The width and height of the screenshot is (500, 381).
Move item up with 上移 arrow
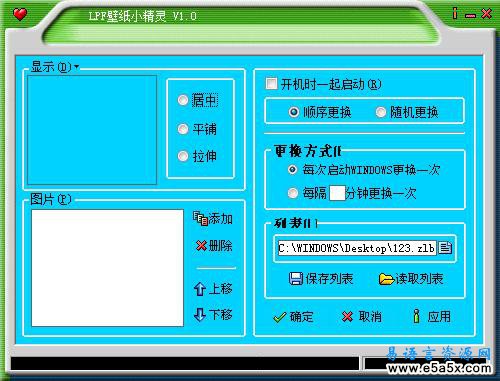(213, 289)
